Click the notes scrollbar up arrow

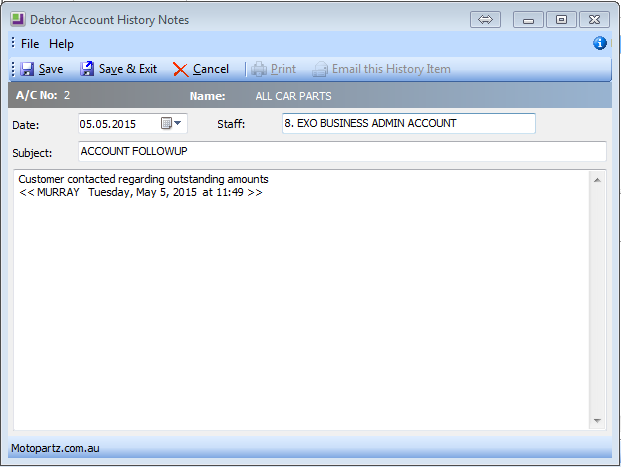(597, 180)
